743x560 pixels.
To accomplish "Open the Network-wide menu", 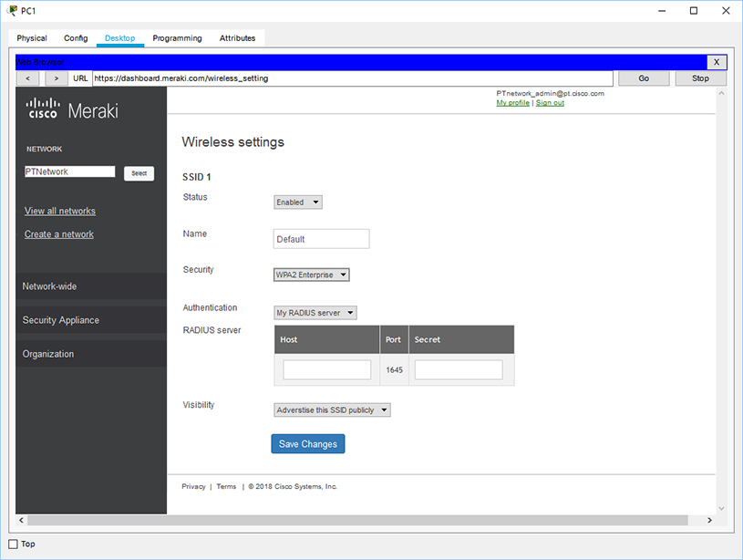I will [x=91, y=286].
